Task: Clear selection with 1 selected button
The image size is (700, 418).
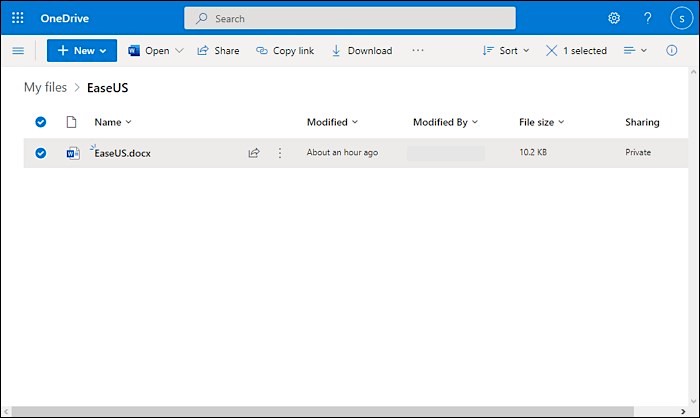Action: 576,51
